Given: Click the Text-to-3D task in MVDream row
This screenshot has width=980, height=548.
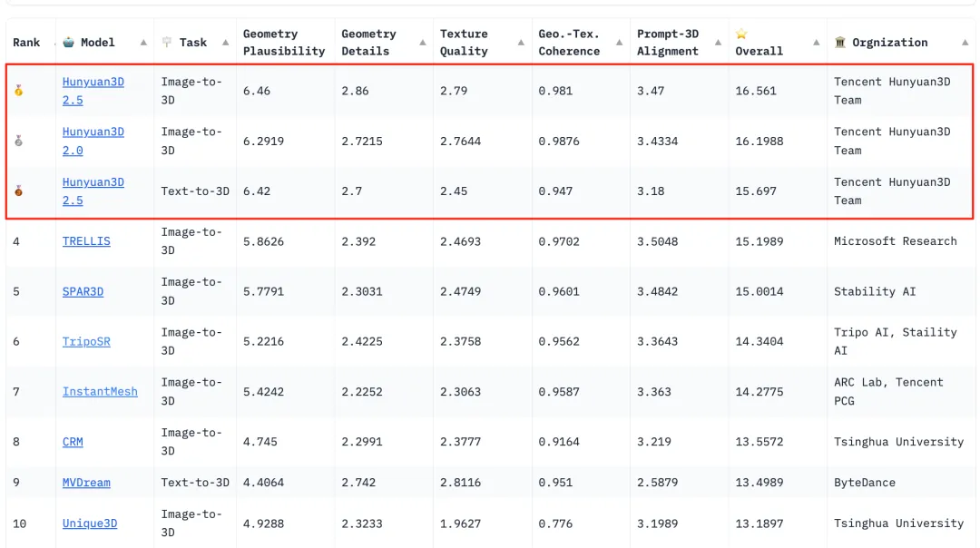Looking at the screenshot, I should (x=195, y=483).
